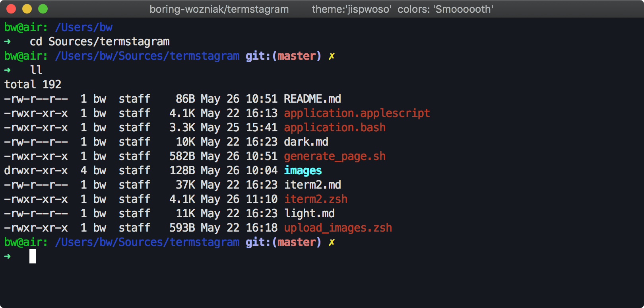Click application.applescript in the listing
This screenshot has width=644, height=308.
[357, 113]
